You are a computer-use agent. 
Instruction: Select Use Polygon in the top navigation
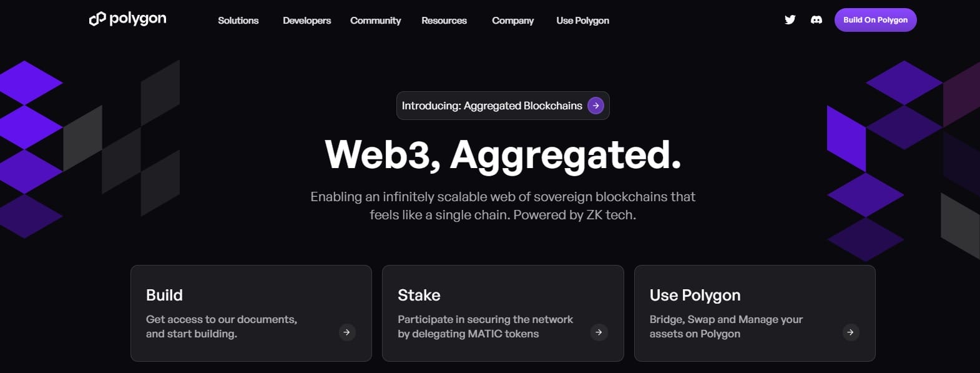click(x=582, y=21)
